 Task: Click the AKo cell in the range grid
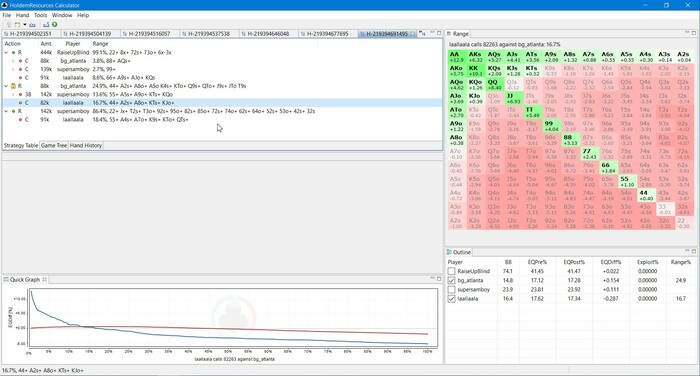pos(457,70)
